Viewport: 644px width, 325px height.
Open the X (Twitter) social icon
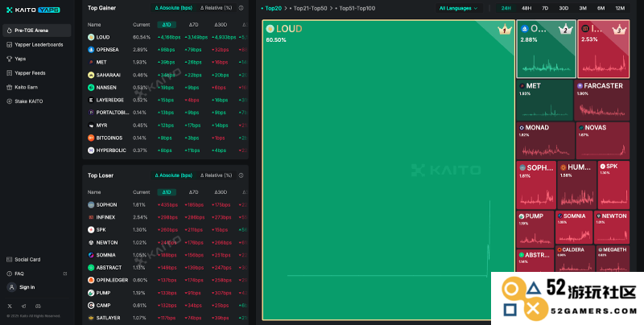tap(10, 306)
